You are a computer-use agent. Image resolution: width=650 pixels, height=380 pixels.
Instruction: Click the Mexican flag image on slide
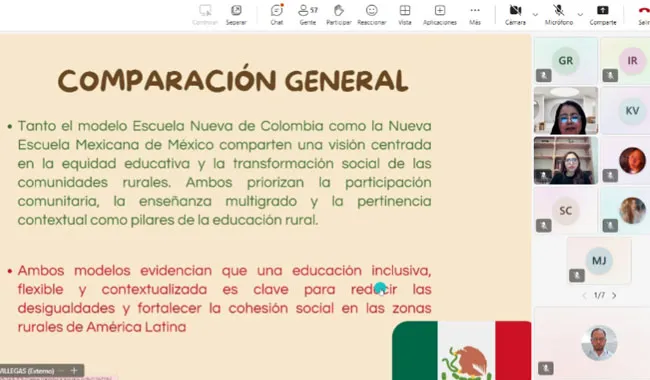point(461,351)
